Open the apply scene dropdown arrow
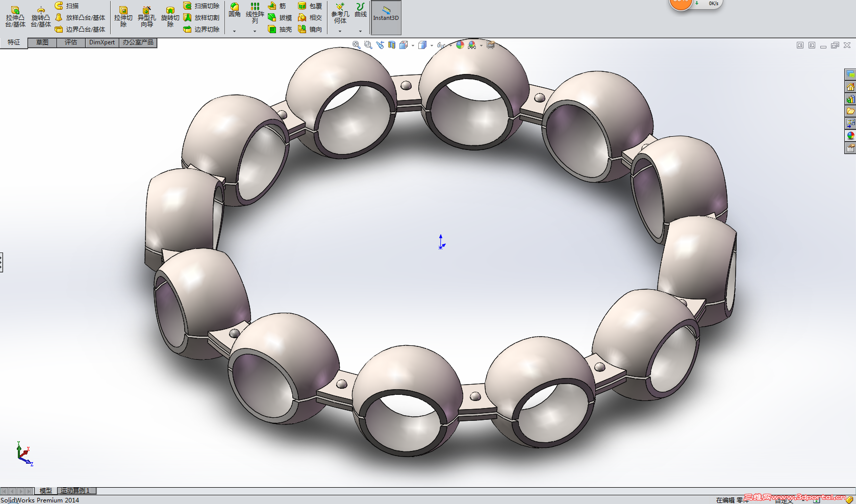This screenshot has height=504, width=856. pos(481,45)
